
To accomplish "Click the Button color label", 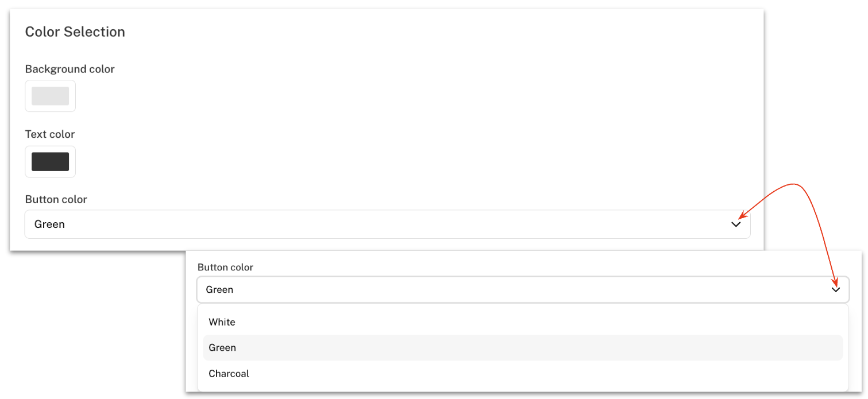I will [56, 199].
